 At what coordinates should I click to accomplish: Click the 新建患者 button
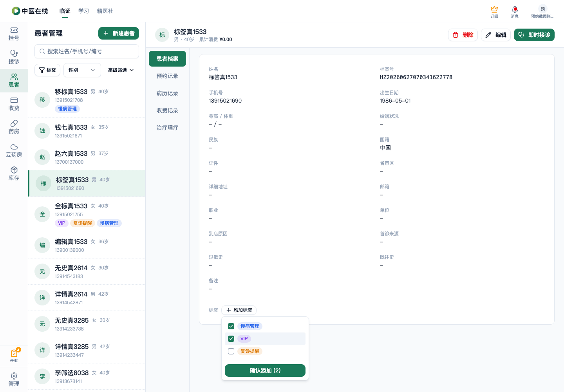point(119,33)
